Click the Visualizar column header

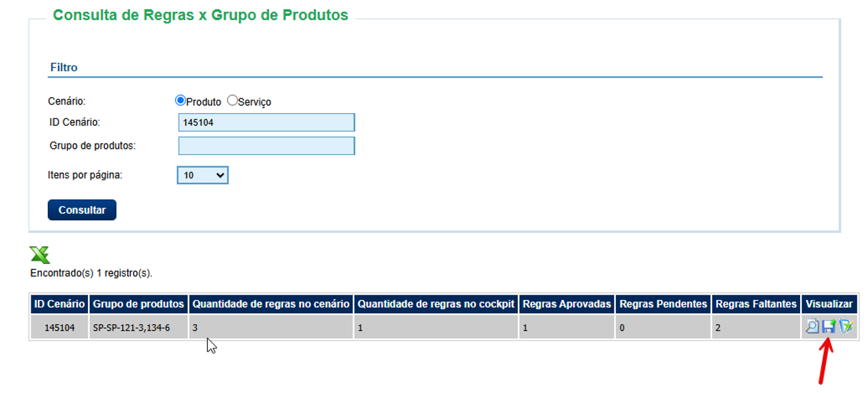(829, 304)
